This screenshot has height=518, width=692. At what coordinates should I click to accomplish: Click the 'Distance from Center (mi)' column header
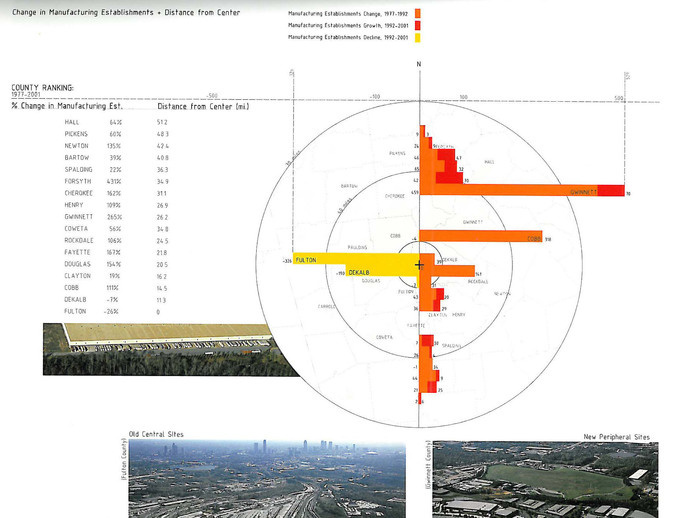[203, 106]
